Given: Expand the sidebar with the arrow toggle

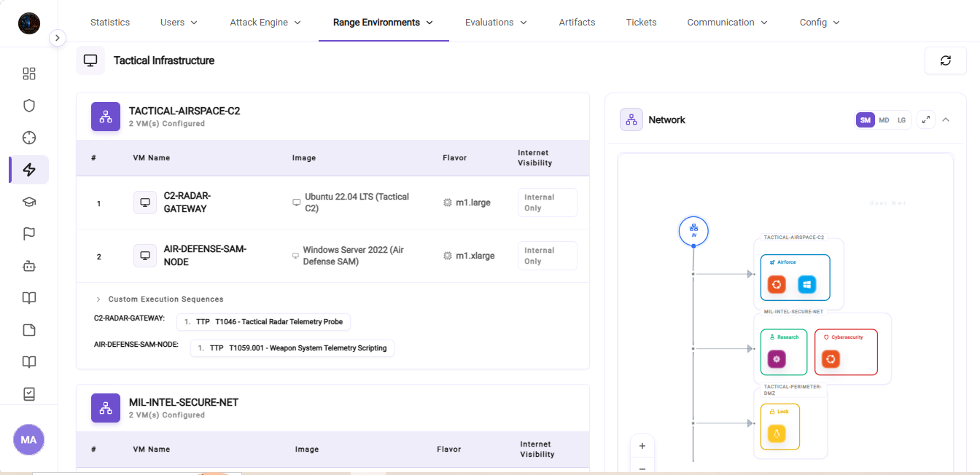Looking at the screenshot, I should pos(58,38).
